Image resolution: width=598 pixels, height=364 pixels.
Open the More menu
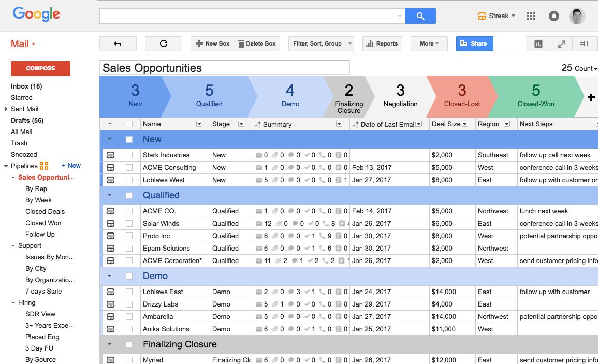pos(429,43)
